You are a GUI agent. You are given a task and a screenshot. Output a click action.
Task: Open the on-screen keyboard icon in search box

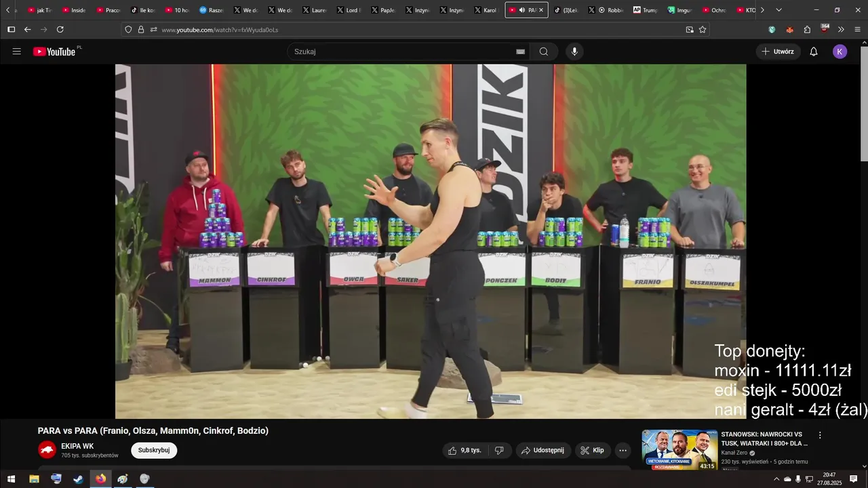tap(520, 52)
